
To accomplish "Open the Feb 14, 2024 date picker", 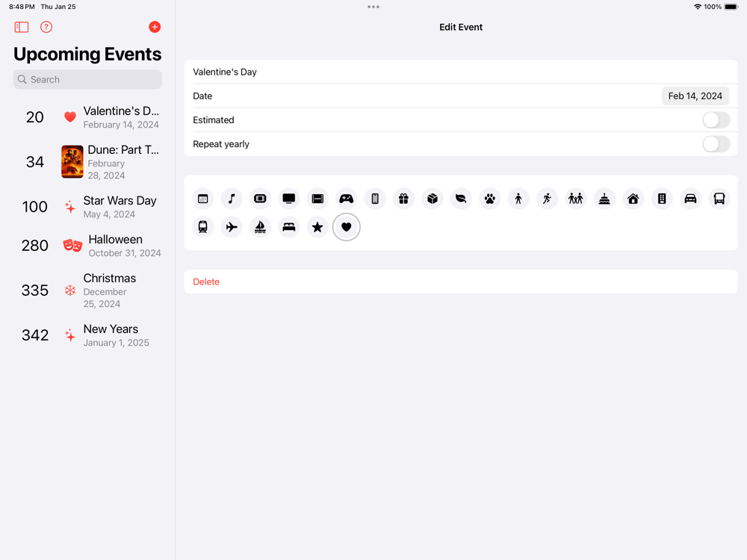I will point(695,96).
